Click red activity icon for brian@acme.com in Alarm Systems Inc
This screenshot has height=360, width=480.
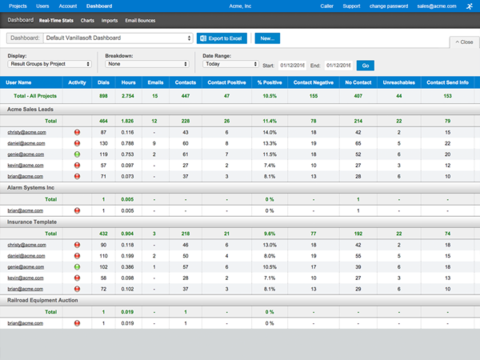77,211
